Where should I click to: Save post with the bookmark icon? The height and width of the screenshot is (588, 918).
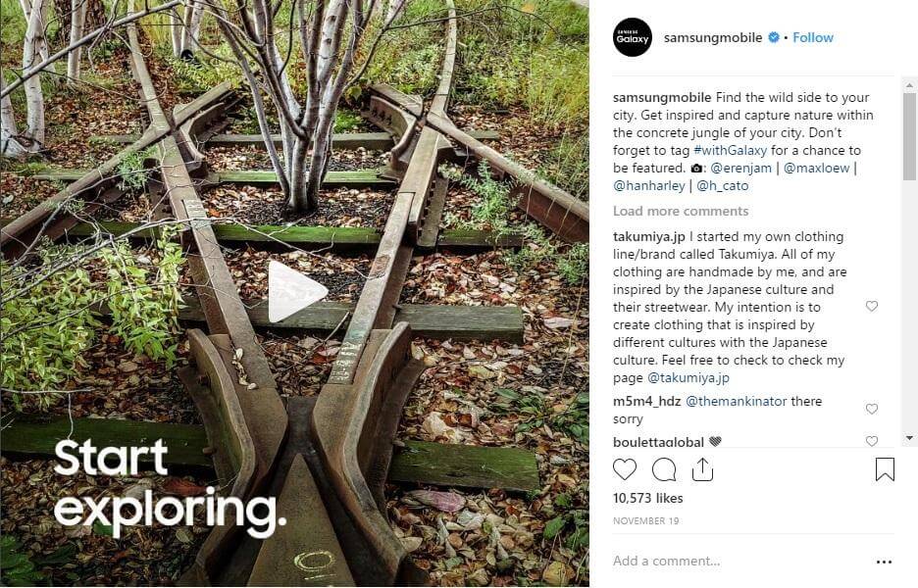[885, 469]
